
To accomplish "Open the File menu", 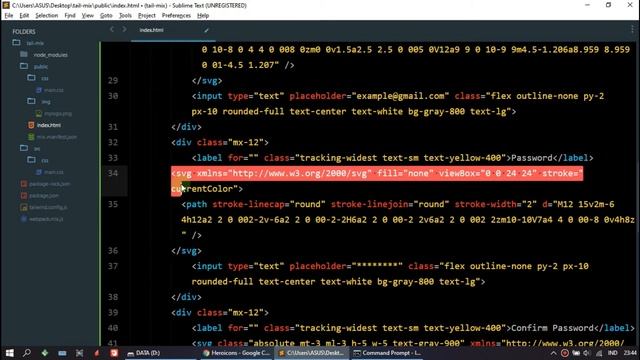I will pos(9,16).
